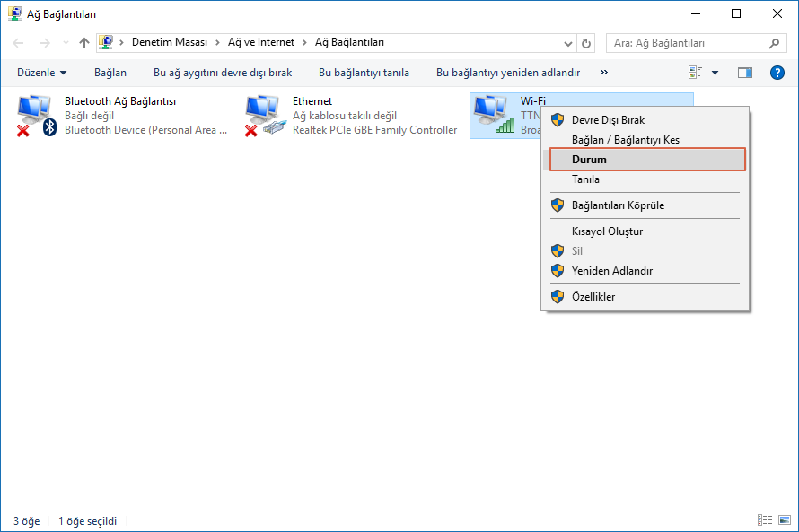Switch to large icons view in status bar
The width and height of the screenshot is (799, 532).
(782, 519)
